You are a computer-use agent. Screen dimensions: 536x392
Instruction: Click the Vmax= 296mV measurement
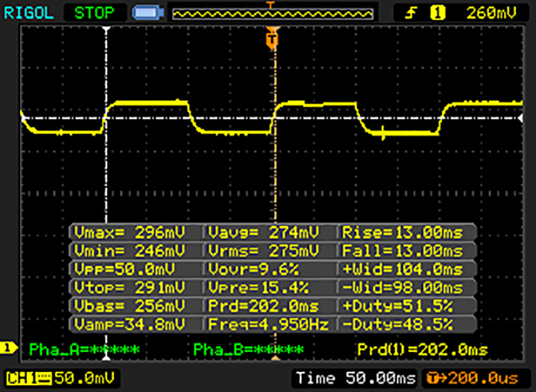(130, 233)
